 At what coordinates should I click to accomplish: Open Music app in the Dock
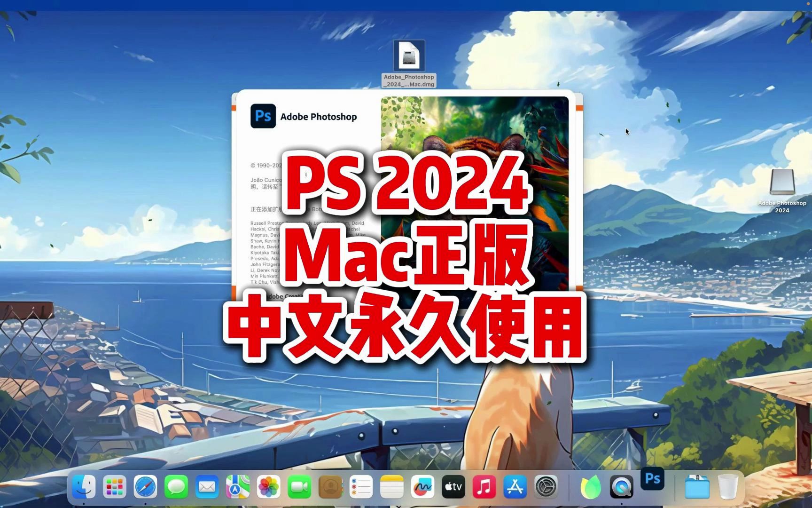pos(484,486)
